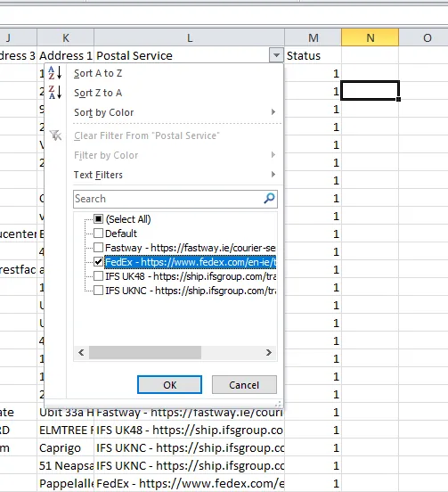
Task: Click the filter list scroll-right arrow
Action: 269,352
